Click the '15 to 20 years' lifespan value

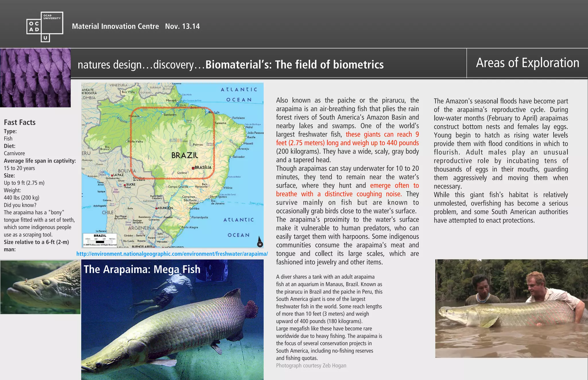coord(19,168)
